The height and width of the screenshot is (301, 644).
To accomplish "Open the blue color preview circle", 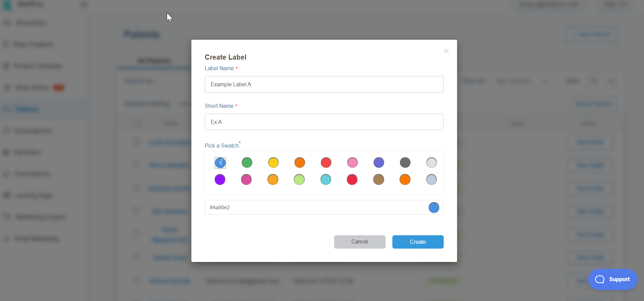I will point(434,208).
